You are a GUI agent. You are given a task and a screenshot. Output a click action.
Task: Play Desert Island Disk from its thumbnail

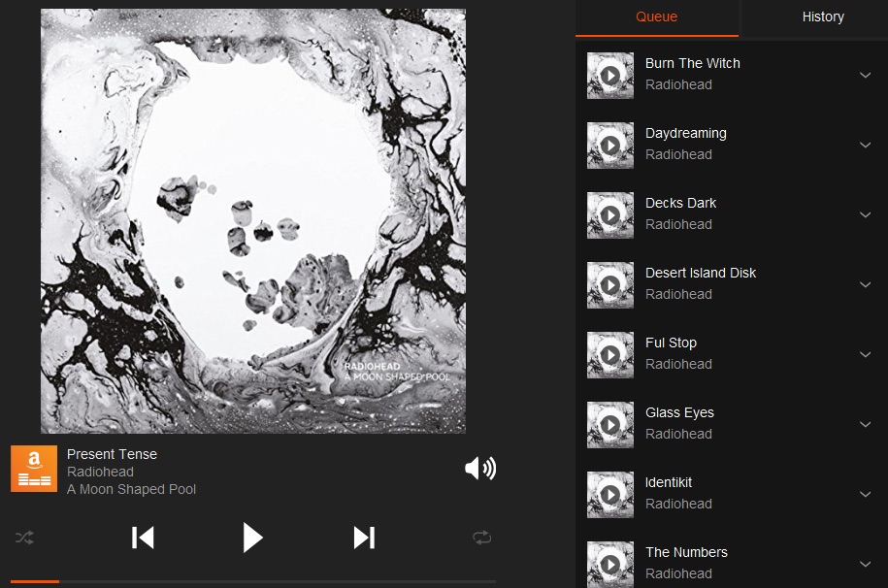pyautogui.click(x=609, y=285)
